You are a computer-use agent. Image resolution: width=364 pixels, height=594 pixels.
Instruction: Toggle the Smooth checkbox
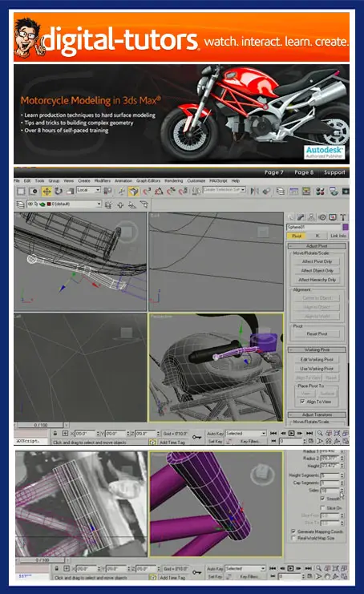point(322,499)
